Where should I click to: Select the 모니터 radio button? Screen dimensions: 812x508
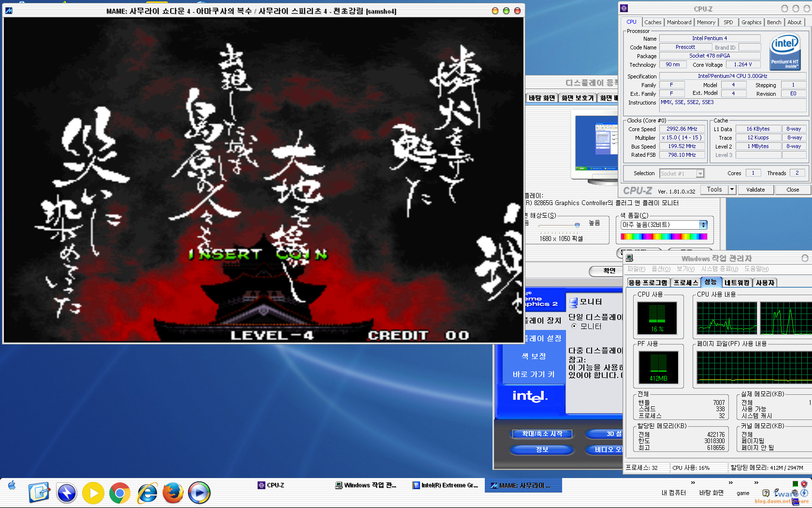click(574, 326)
